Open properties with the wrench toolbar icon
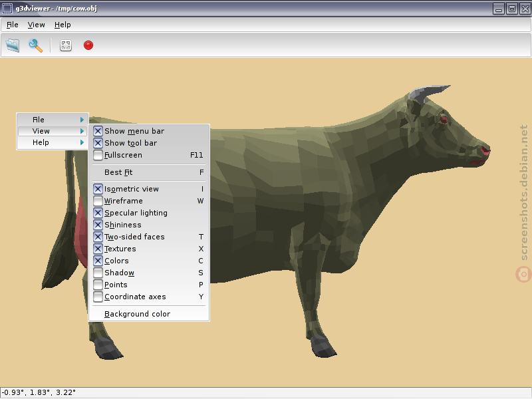Screen dimensions: 532x399 36,45
